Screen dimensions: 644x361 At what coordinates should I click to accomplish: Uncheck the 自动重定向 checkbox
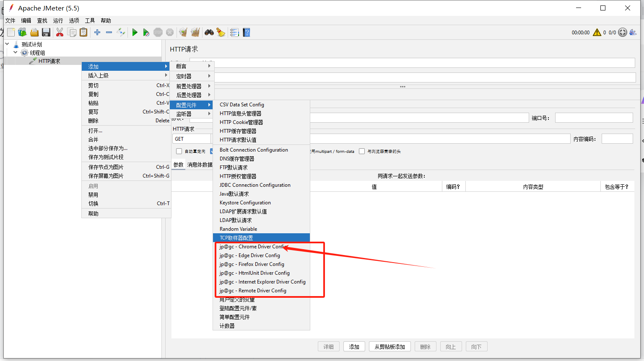[x=179, y=151]
